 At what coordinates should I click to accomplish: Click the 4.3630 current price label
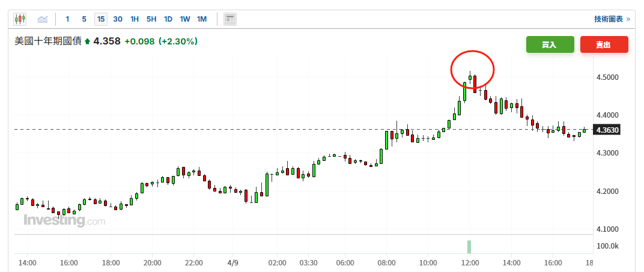606,130
